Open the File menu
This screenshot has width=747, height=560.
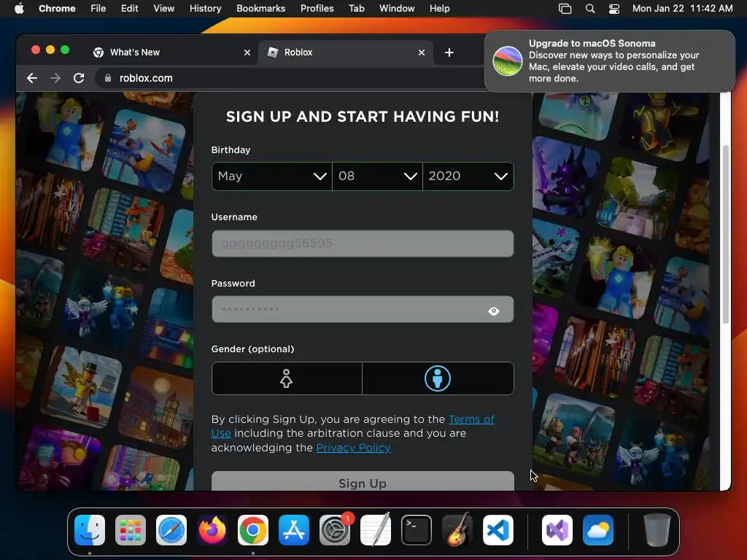pyautogui.click(x=98, y=9)
